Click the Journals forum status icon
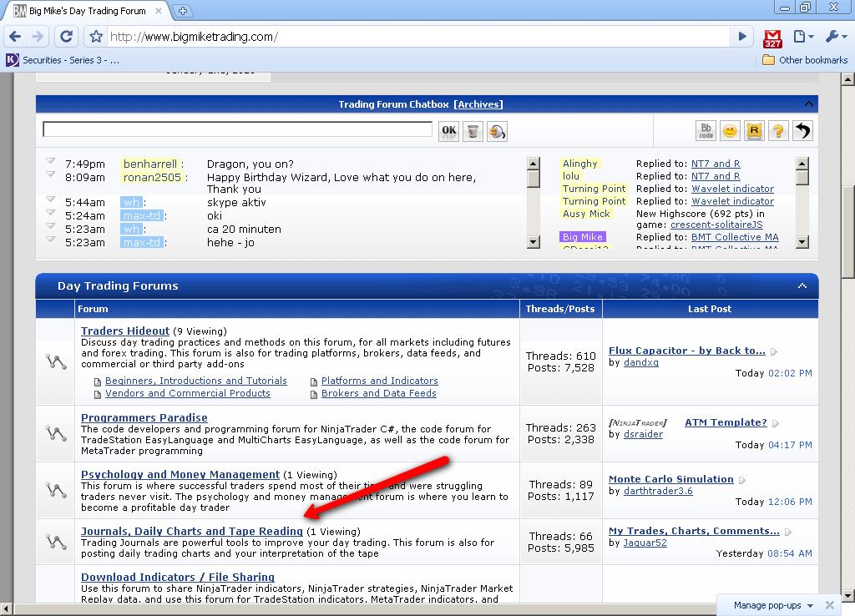Image resolution: width=855 pixels, height=616 pixels. (x=56, y=542)
